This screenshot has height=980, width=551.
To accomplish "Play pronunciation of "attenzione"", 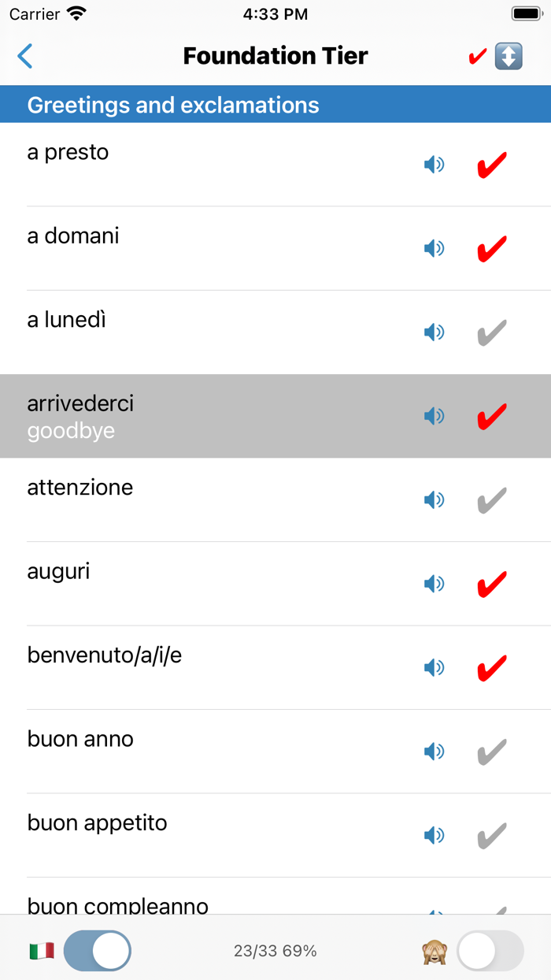I will coord(434,499).
